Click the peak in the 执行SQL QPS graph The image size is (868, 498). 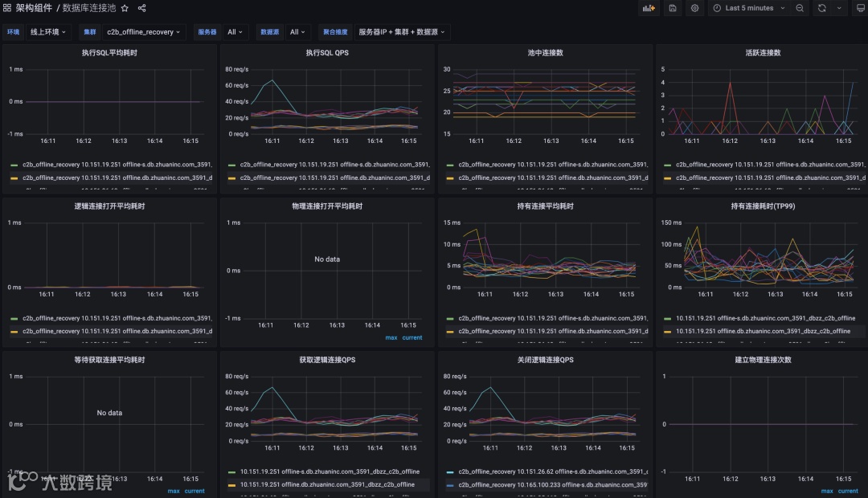coord(272,81)
